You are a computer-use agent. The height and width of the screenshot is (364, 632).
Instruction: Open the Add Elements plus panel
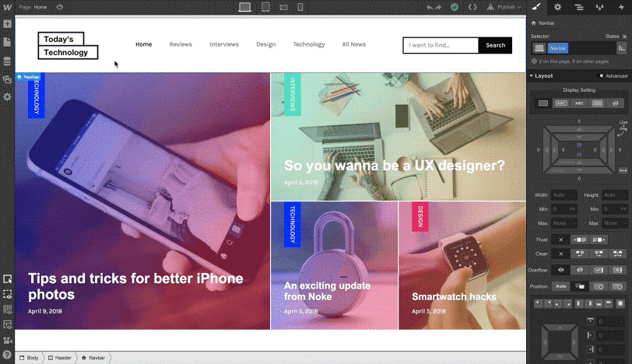7,24
